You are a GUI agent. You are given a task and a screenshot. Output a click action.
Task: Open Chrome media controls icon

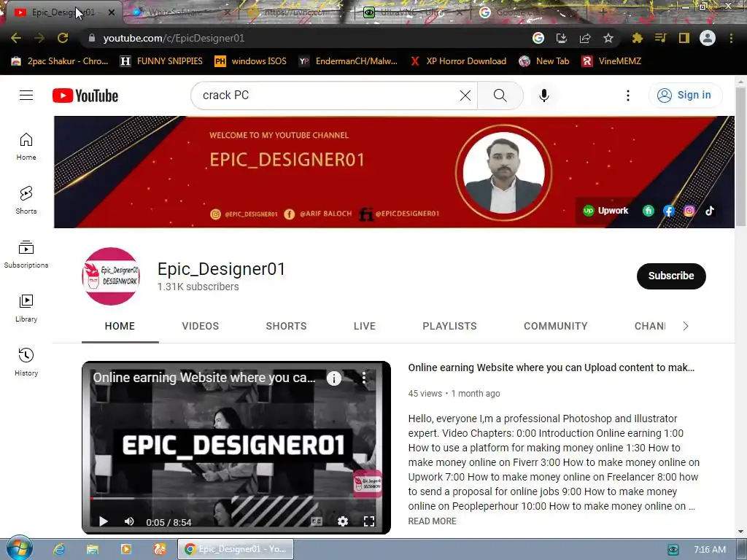[x=661, y=38]
